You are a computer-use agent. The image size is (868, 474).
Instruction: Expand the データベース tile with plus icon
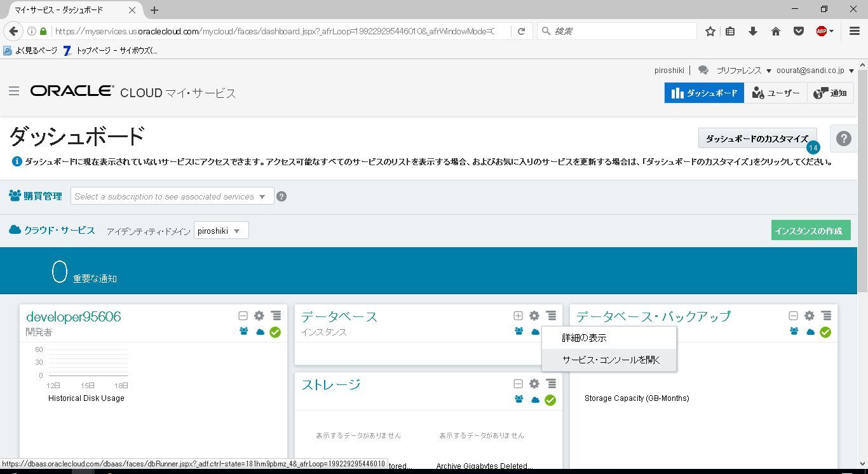point(518,316)
